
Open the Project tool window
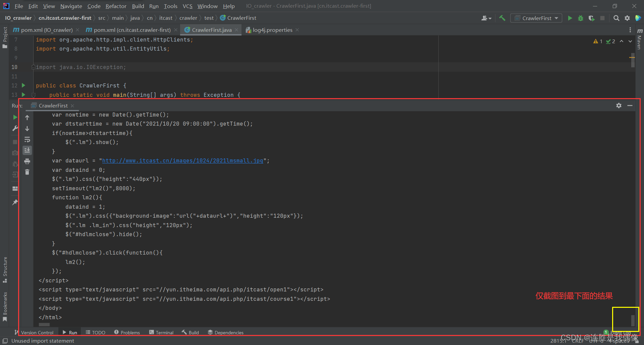5,37
